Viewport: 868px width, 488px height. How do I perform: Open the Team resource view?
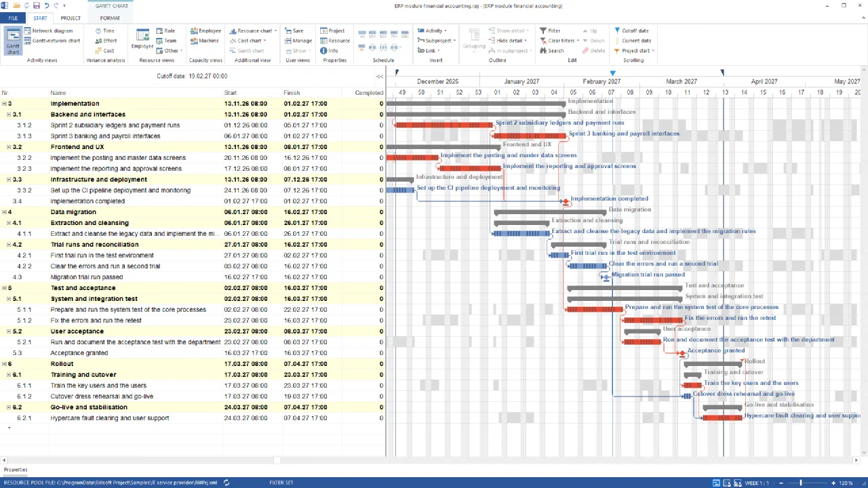(x=166, y=41)
